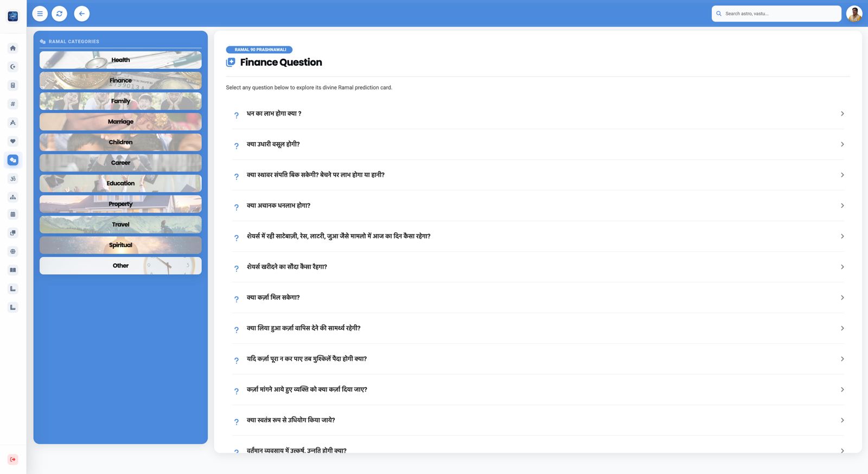Image resolution: width=868 pixels, height=474 pixels.
Task: Click question mark icon beside 'क्या उधारी वसूल होगी?'
Action: (237, 146)
